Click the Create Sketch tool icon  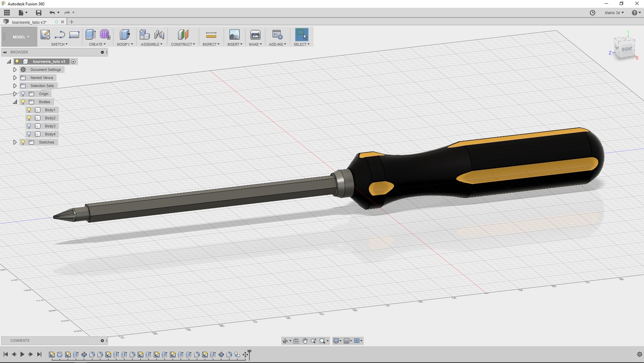45,35
